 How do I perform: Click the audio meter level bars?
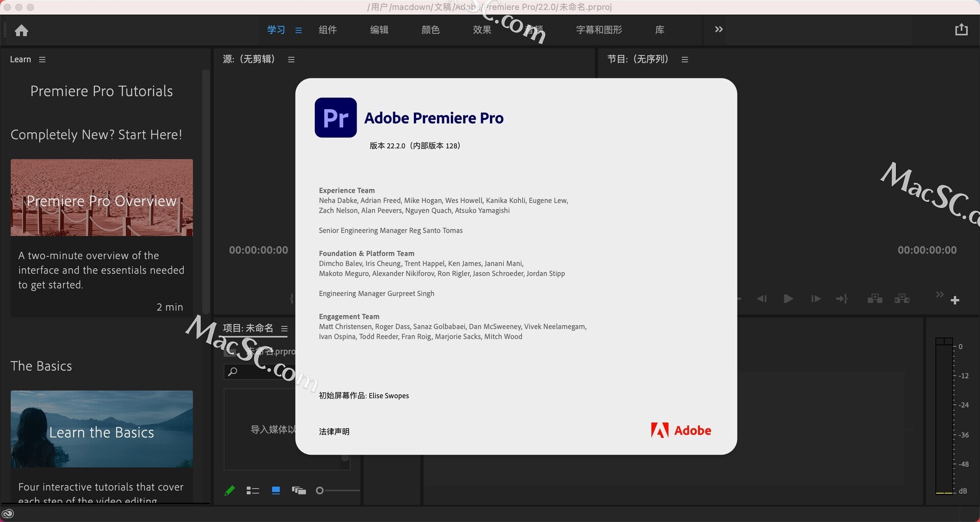(944, 416)
